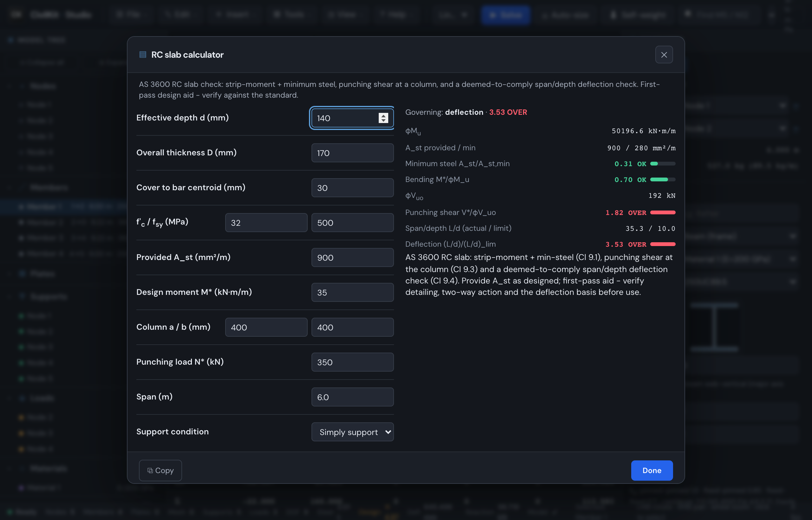Click the Provided A_st input field
The height and width of the screenshot is (520, 812).
(352, 258)
